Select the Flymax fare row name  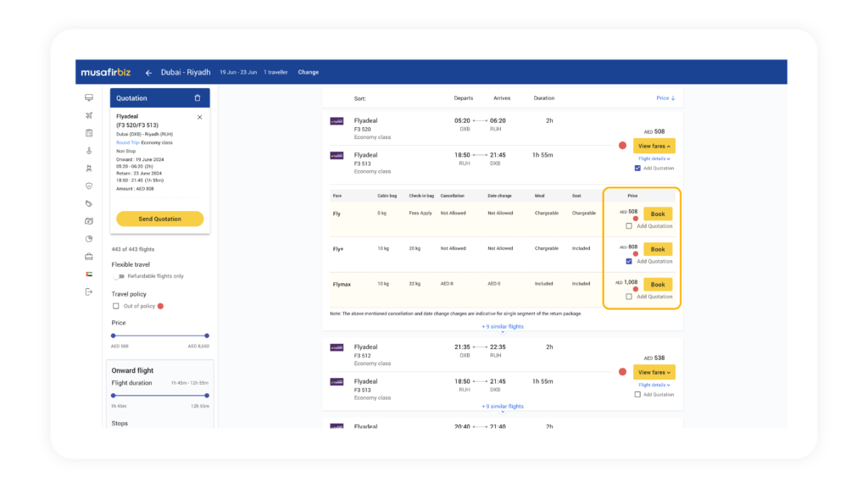point(342,285)
